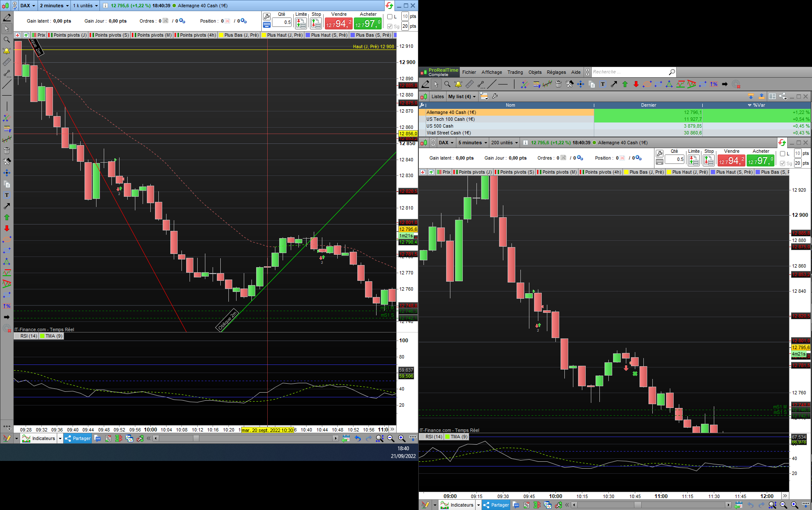This screenshot has width=812, height=510.
Task: Click the TMA (9) green swatch label in 2-minute chart
Action: pos(51,336)
